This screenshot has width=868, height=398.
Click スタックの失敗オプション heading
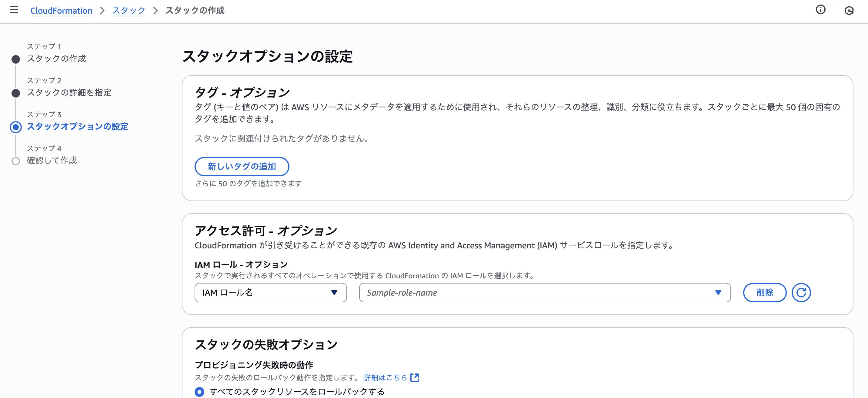(266, 344)
